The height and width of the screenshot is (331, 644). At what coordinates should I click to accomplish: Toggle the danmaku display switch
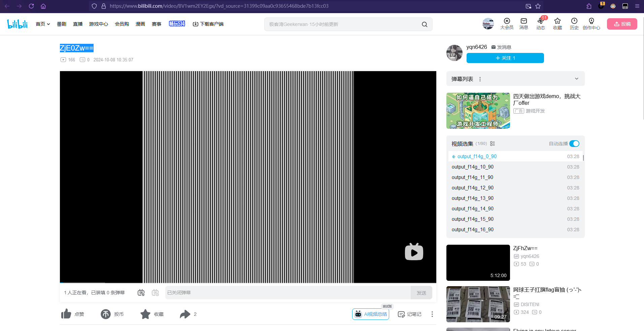pos(141,293)
